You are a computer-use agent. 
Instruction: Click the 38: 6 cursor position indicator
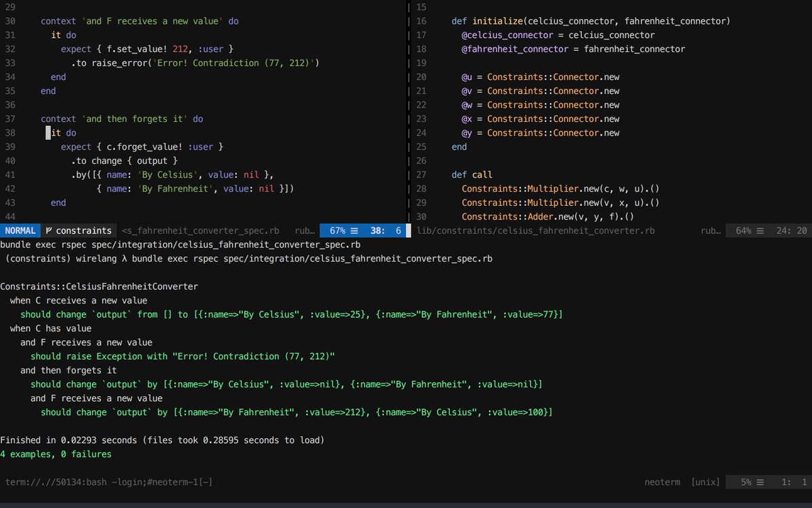[x=386, y=230]
